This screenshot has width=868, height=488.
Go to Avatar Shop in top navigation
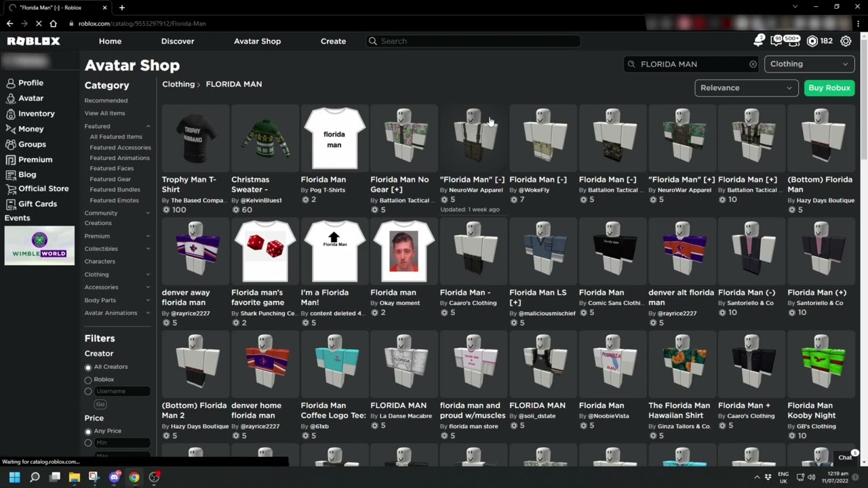click(257, 41)
